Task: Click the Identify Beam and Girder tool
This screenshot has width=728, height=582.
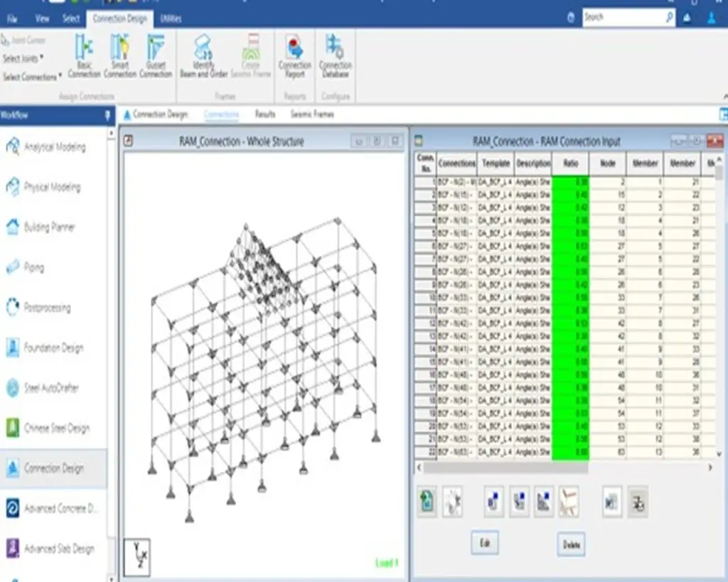Action: pos(203,57)
